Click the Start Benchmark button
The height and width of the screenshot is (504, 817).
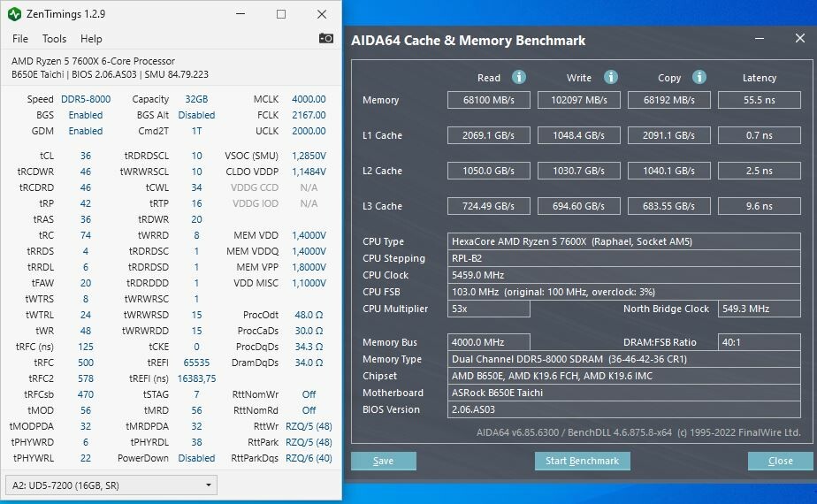[x=582, y=461]
